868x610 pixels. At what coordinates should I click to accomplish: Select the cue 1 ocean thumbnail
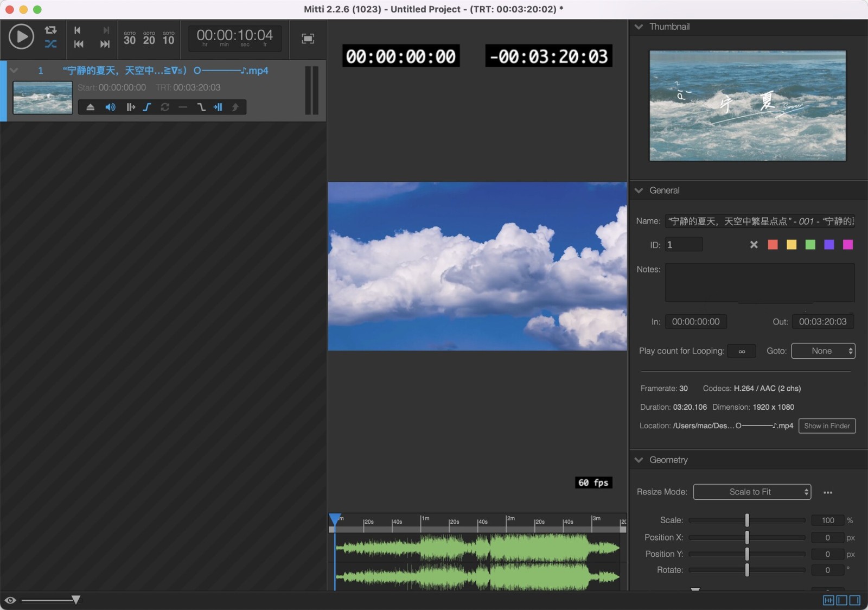coord(43,98)
